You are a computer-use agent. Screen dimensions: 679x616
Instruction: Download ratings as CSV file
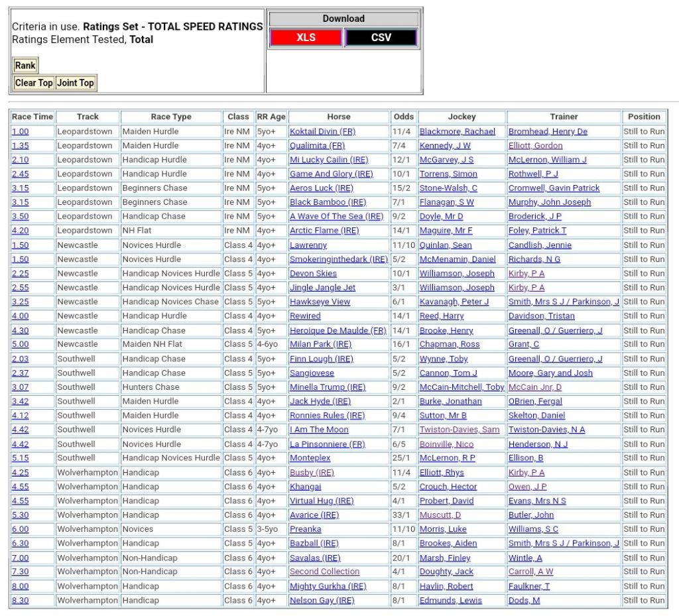point(381,38)
